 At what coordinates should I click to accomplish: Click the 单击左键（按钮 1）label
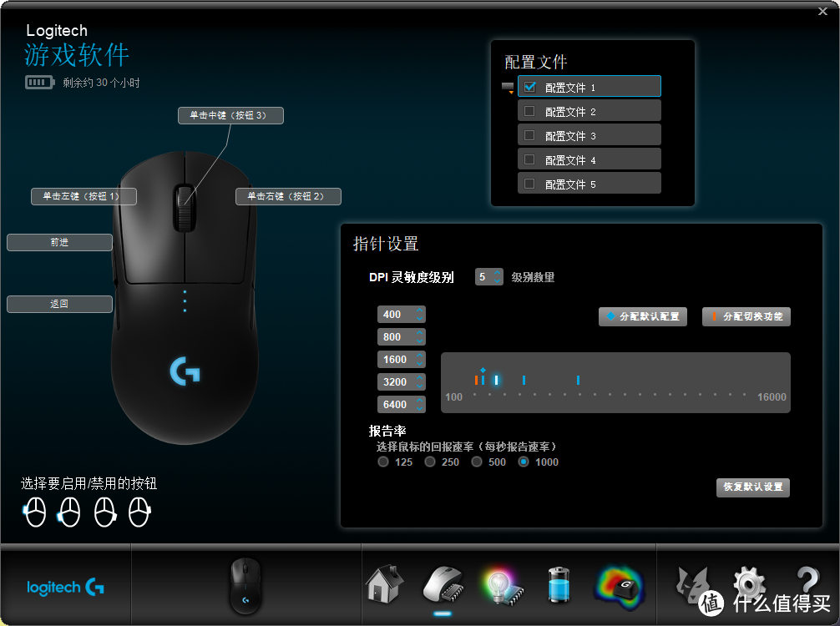[x=83, y=196]
